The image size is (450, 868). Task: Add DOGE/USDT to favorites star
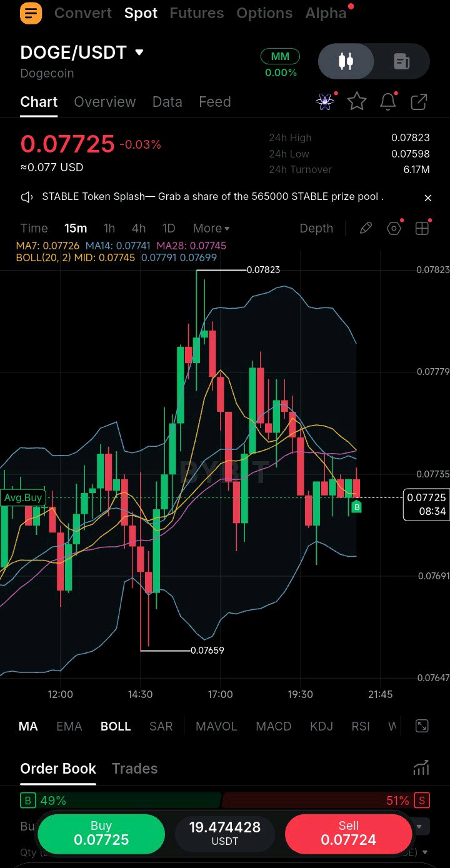357,101
